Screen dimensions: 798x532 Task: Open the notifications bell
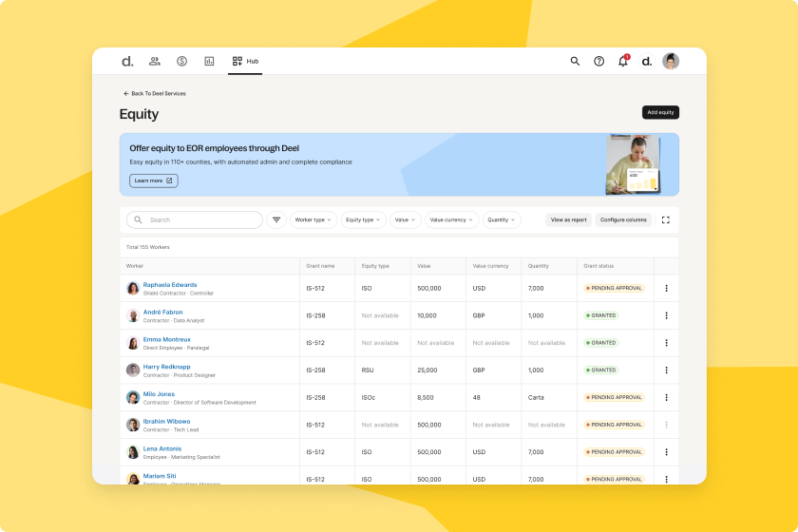click(623, 61)
